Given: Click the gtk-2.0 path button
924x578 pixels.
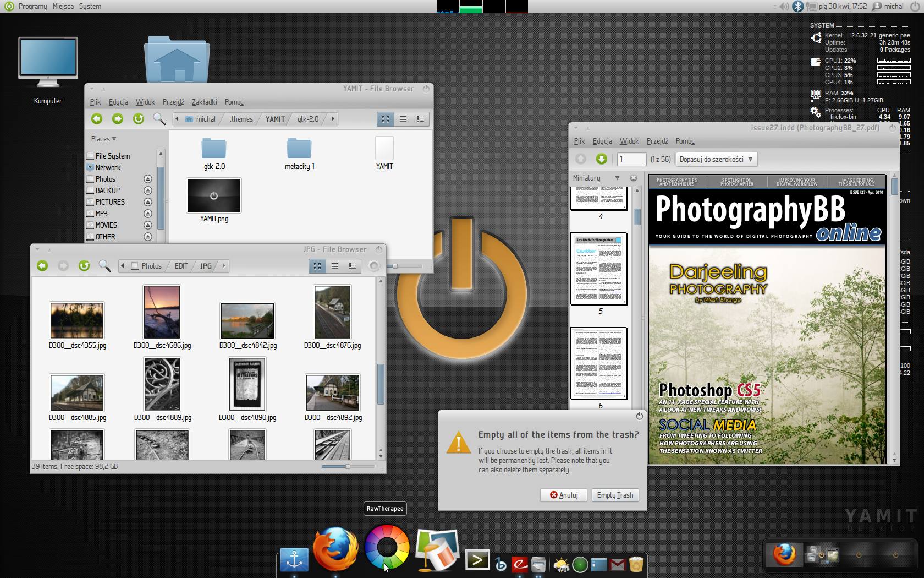Looking at the screenshot, I should tap(308, 119).
